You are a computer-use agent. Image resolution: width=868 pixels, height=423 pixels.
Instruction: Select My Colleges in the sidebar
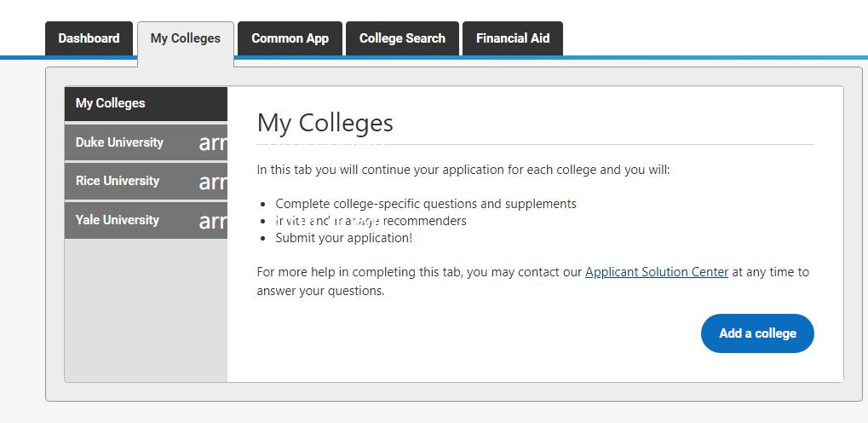[111, 103]
